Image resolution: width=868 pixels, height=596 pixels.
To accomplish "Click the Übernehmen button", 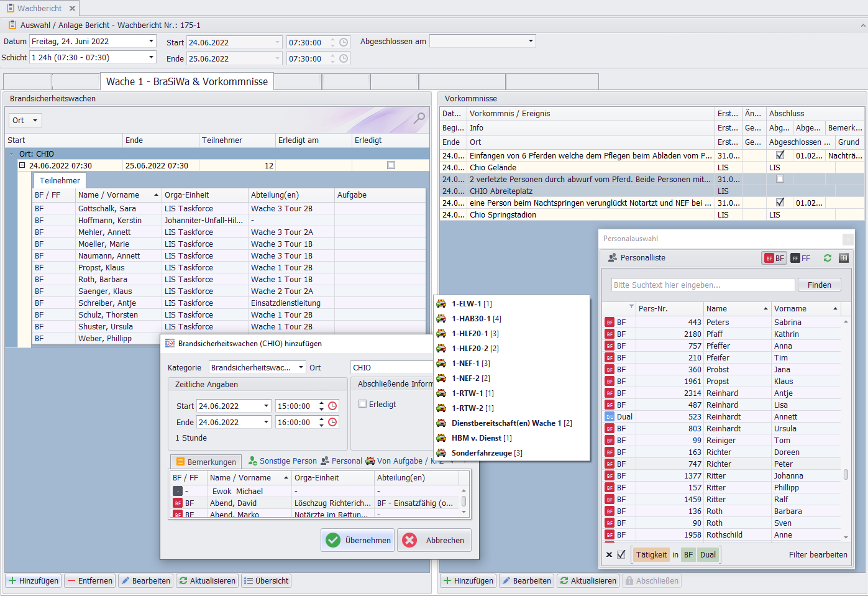I will tap(358, 540).
